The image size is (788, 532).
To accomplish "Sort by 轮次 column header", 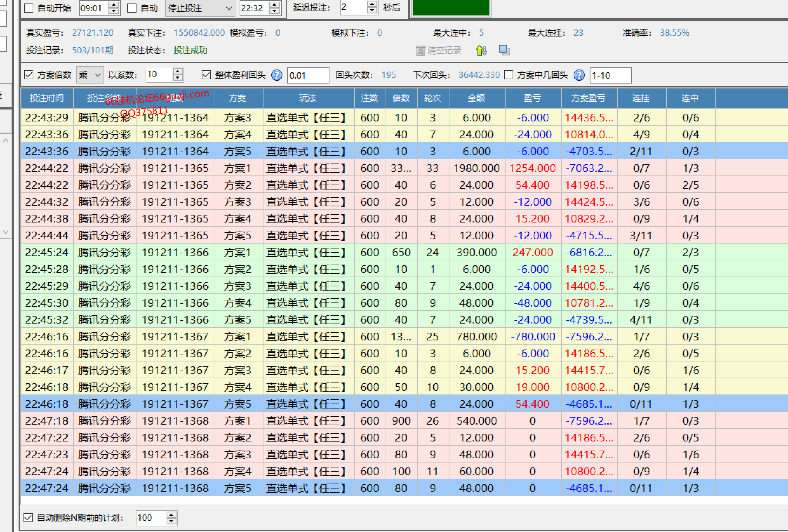I will 433,98.
